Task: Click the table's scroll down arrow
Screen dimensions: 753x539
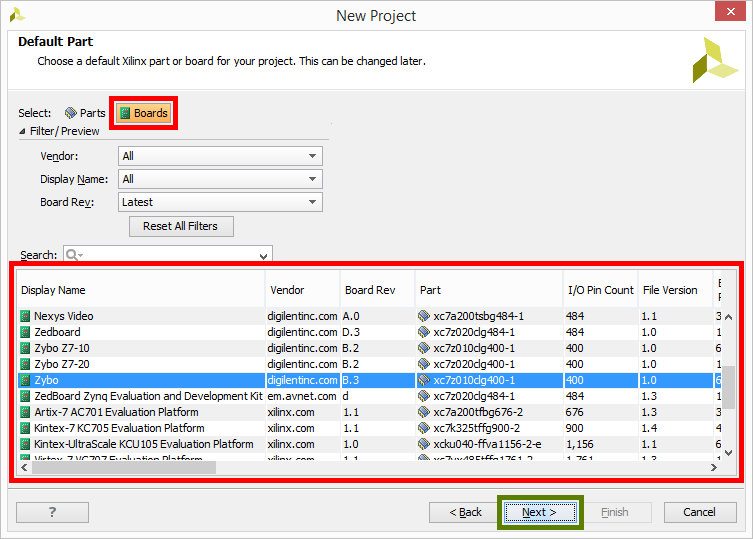Action: 729,453
